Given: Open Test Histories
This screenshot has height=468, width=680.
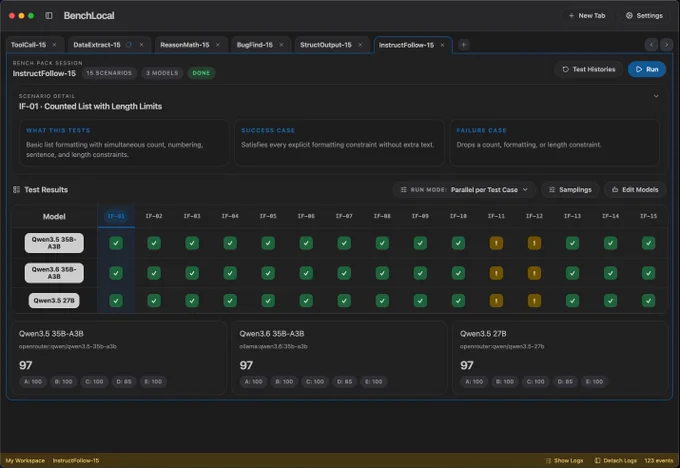Looking at the screenshot, I should tap(588, 69).
